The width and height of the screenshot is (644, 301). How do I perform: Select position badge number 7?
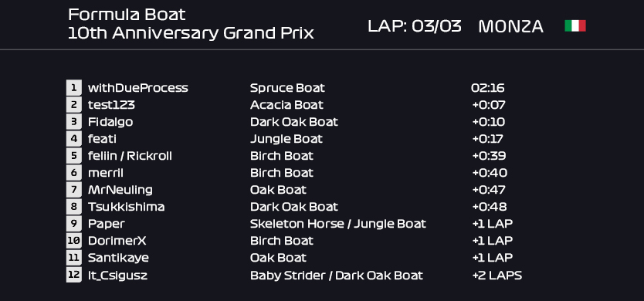(74, 190)
